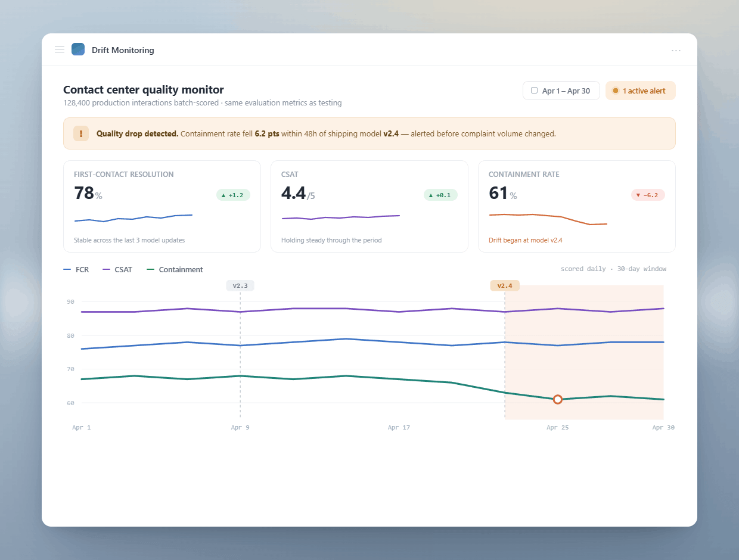Click the 4.4/5 CSAT value

coord(298,194)
